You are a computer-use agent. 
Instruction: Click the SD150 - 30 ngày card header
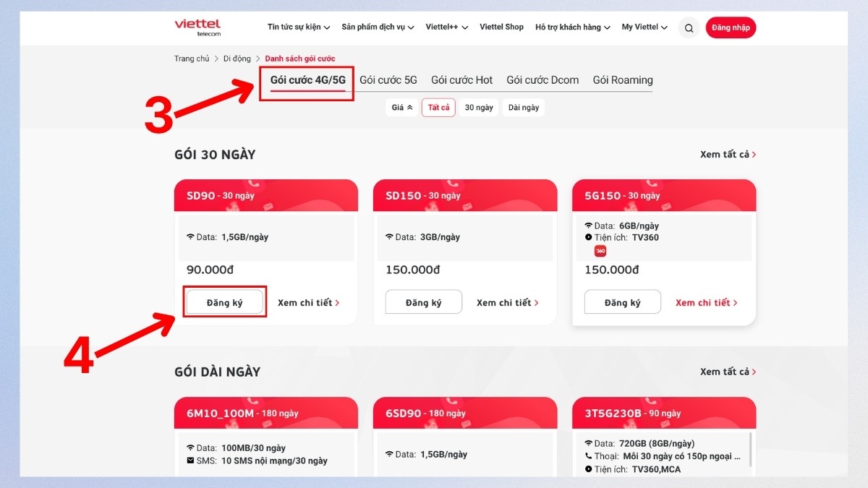[465, 195]
